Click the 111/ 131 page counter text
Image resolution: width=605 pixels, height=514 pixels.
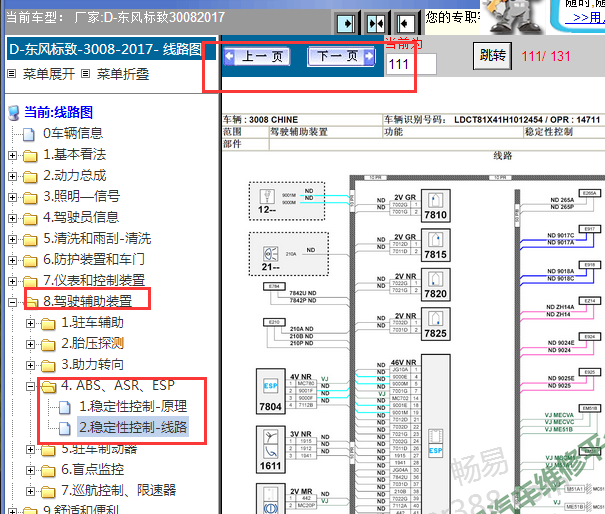click(x=546, y=56)
